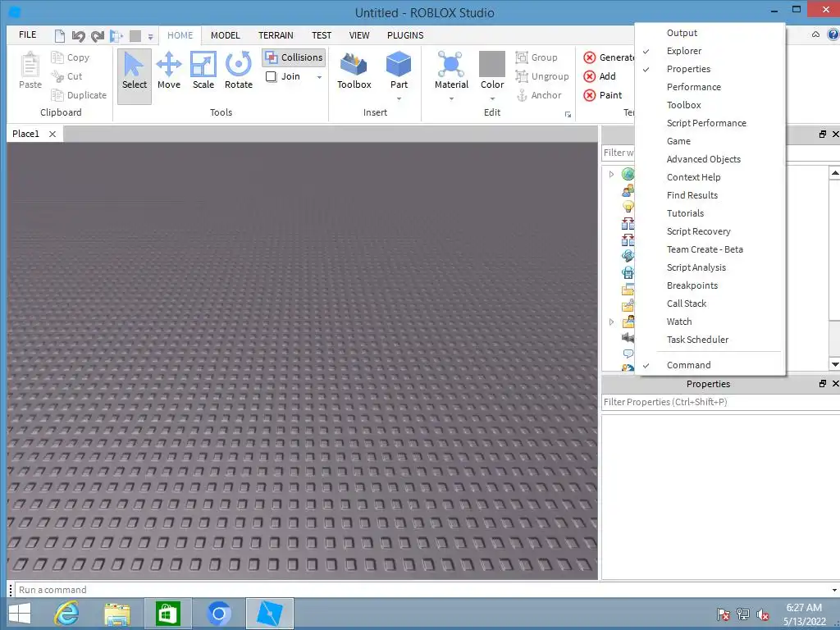
Task: Select the Lighting bulb icon in Explorer
Action: [628, 207]
